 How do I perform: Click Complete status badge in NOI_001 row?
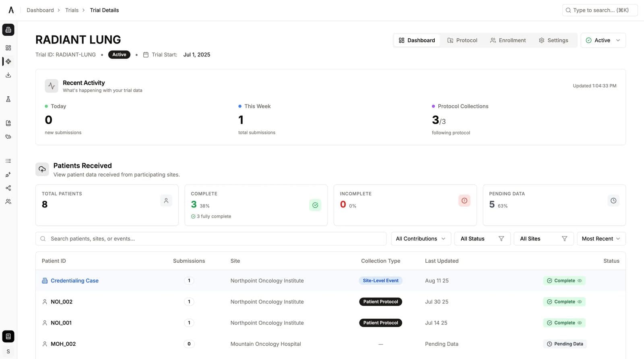[564, 323]
